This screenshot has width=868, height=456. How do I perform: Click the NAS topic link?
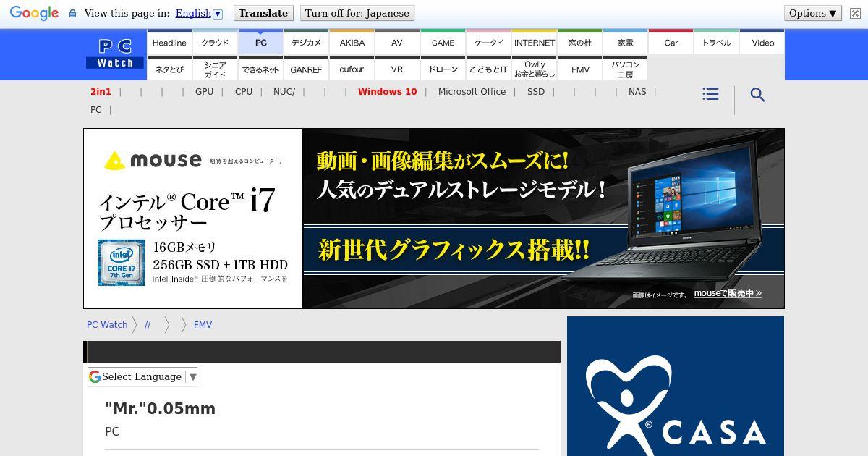pyautogui.click(x=637, y=91)
